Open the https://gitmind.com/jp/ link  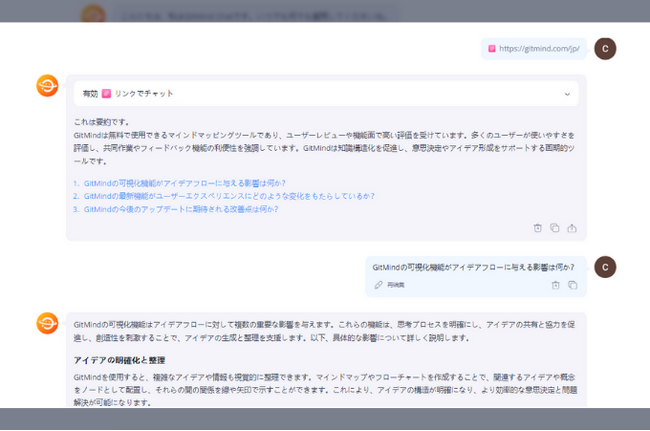pyautogui.click(x=539, y=48)
